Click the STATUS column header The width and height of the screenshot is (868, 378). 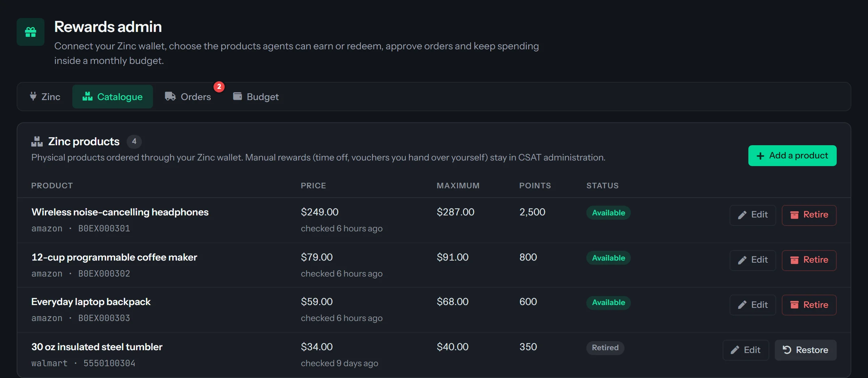[x=603, y=186]
